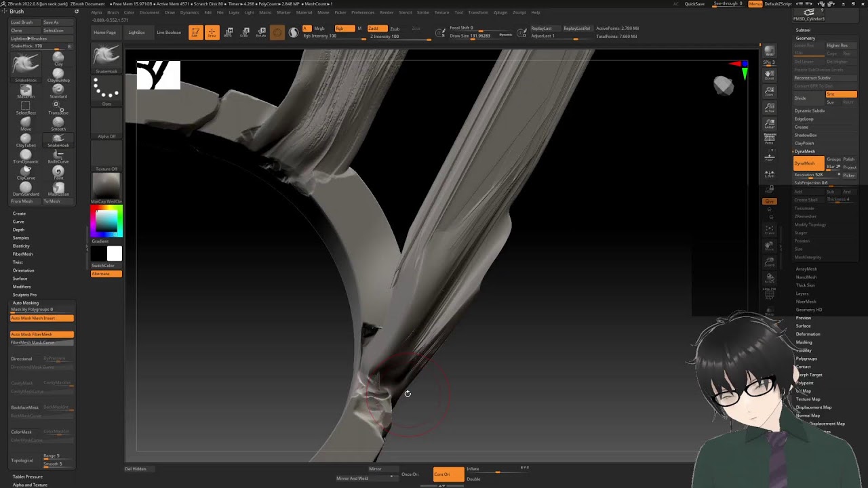Select the MaskLasso brush
868x488 pixels.
pyautogui.click(x=58, y=188)
